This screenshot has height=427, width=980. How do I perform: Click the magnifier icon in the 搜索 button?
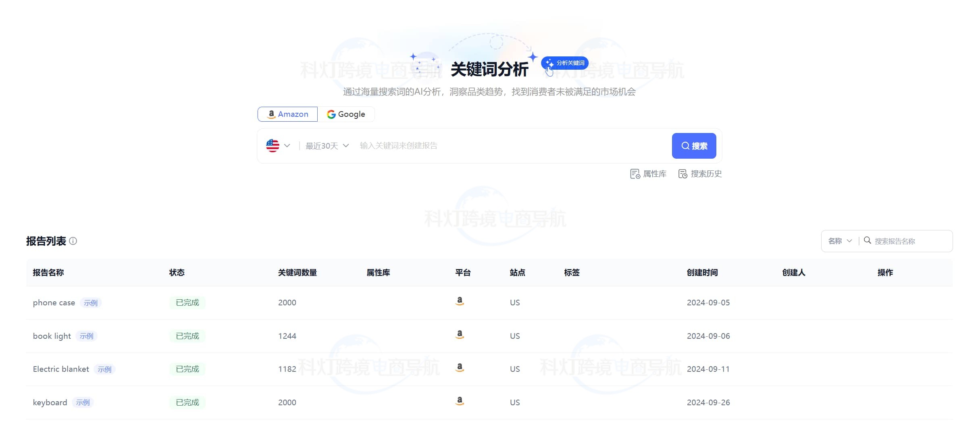pos(685,145)
